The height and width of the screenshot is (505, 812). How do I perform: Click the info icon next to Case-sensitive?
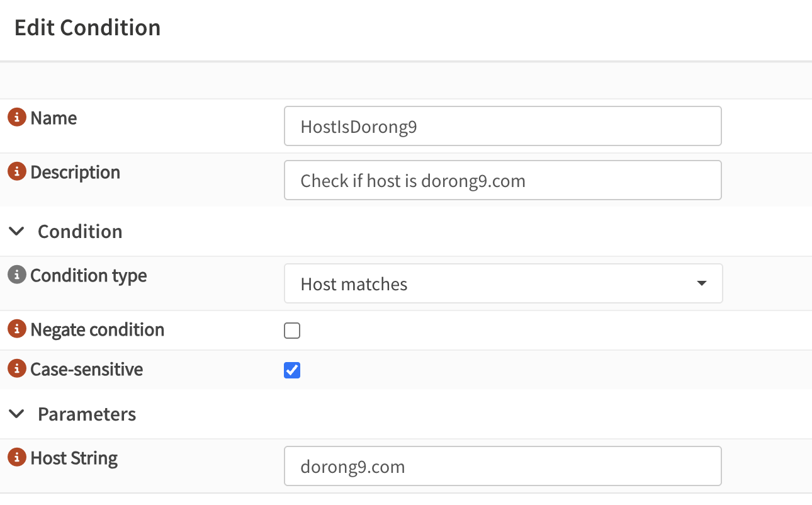[x=17, y=368]
